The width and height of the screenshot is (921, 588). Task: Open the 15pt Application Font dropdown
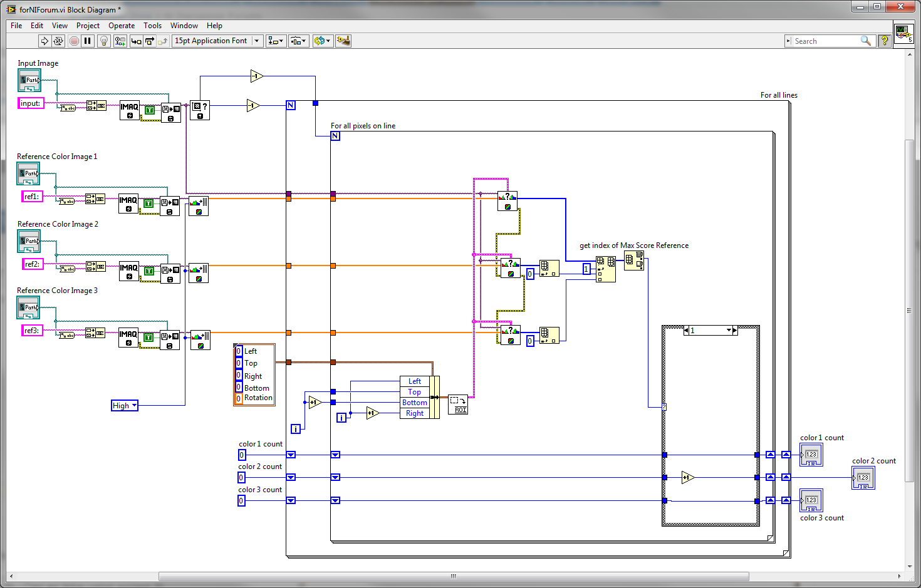click(x=217, y=41)
